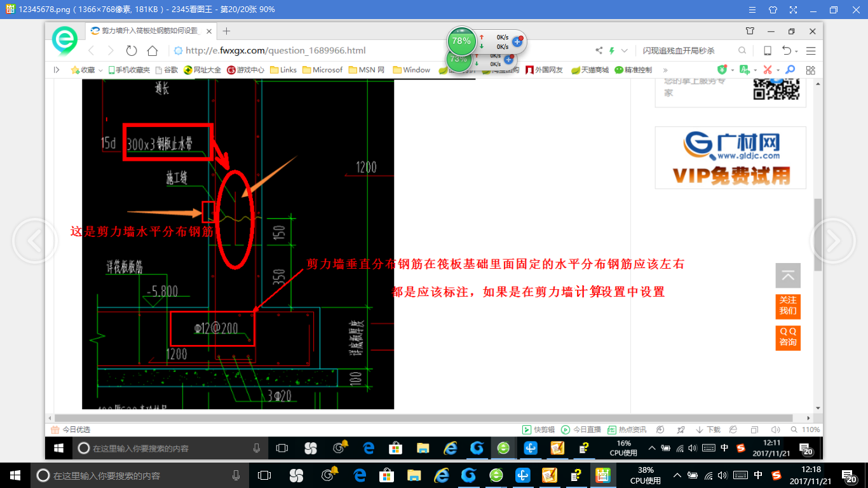The height and width of the screenshot is (488, 868).
Task: Select the 剪力墙升入筏板处钢筋如何设置 tab
Action: (150, 30)
